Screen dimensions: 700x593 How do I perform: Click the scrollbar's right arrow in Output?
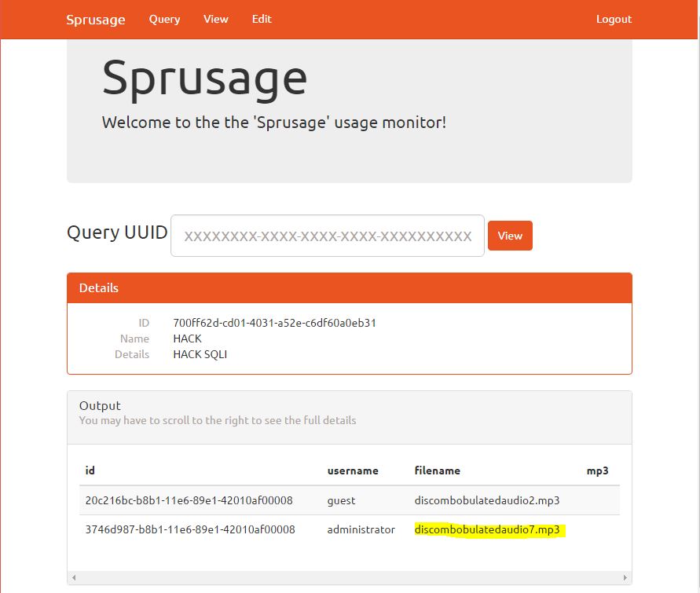(625, 578)
